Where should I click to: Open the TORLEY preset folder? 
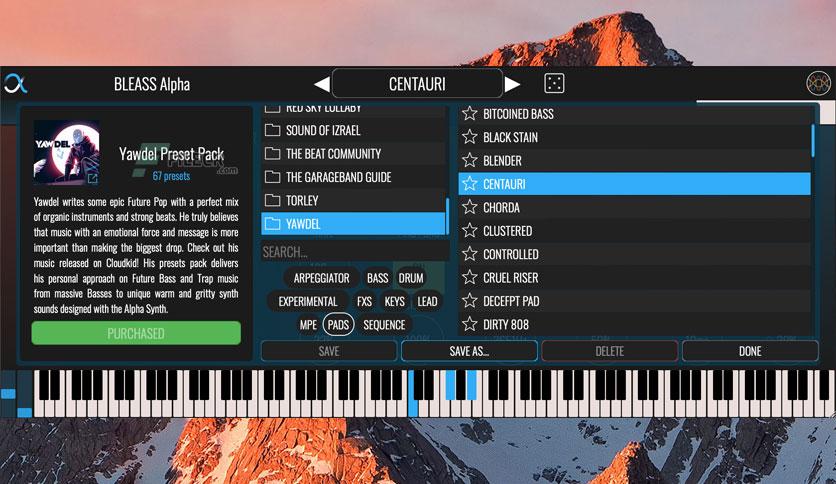353,200
